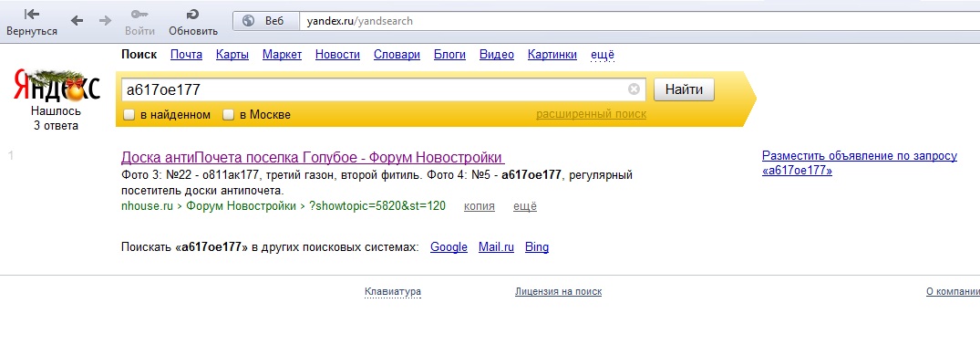Search the query in Bing
This screenshot has width=980, height=345.
(x=537, y=247)
